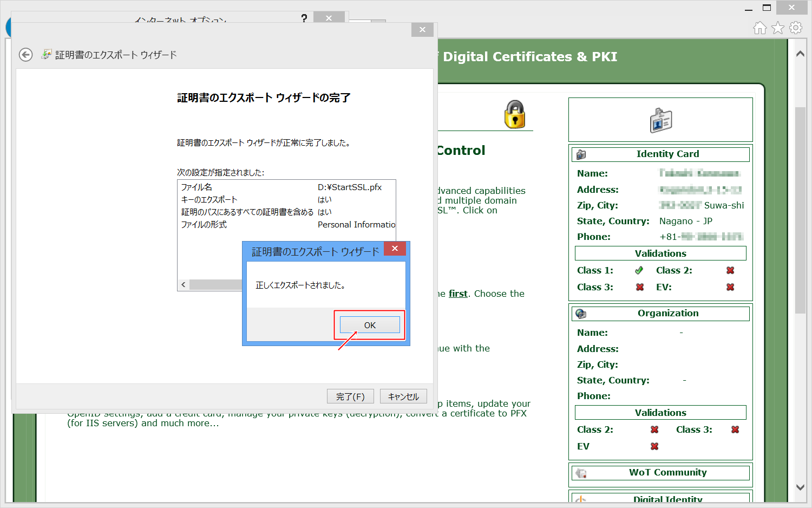Click the Identity Card header icon
This screenshot has height=508, width=812.
(581, 154)
